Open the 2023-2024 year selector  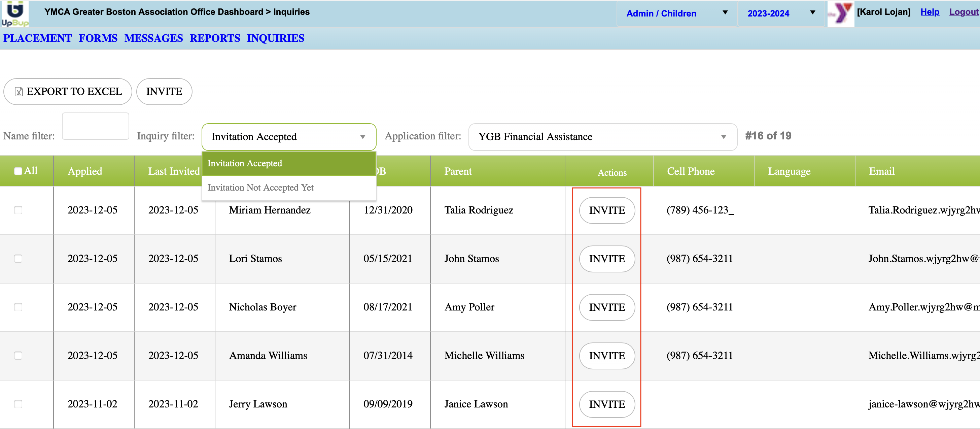(781, 13)
